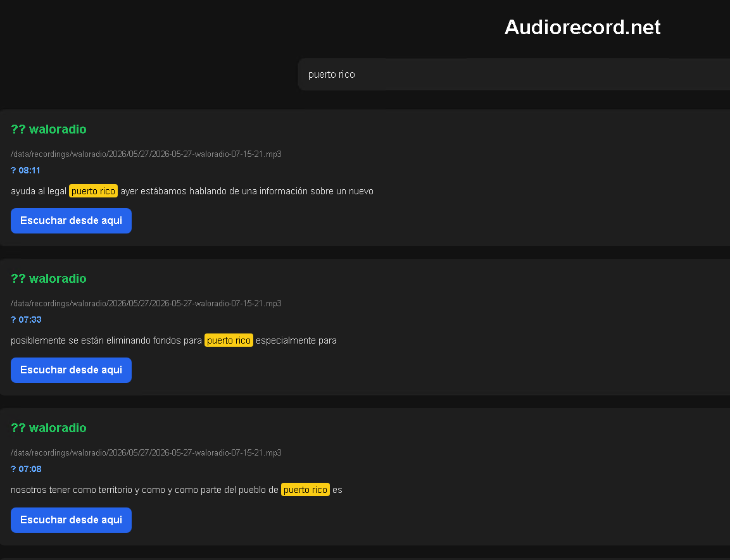Play "Escuchar desde aqui" for 07:08 result
730x560 pixels.
72,520
